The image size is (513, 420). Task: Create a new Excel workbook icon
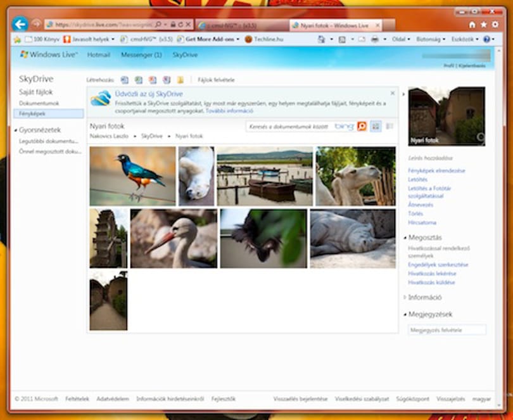139,80
